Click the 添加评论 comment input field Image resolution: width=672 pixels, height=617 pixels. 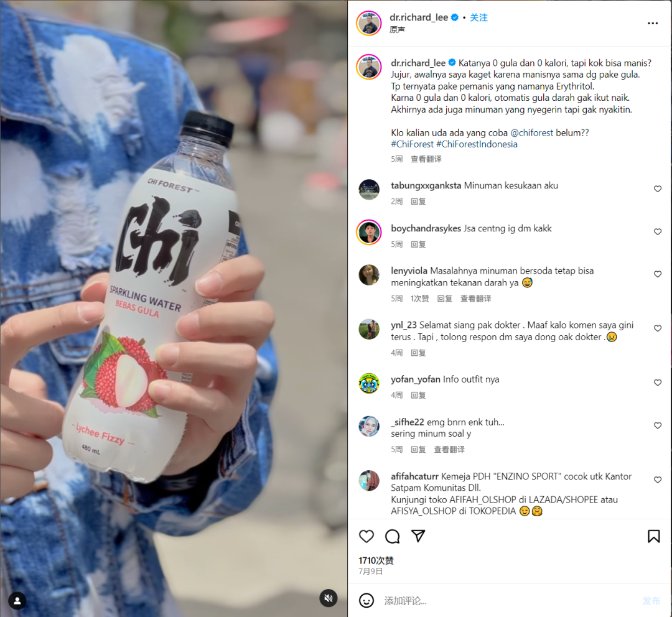coord(510,601)
